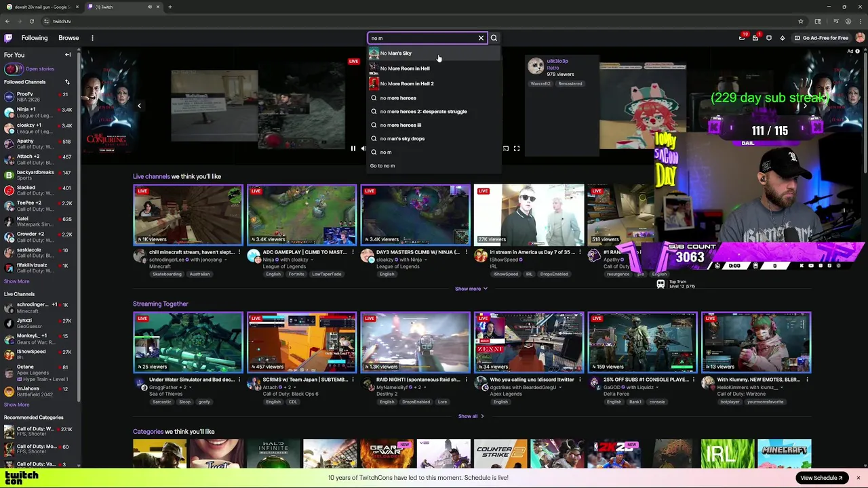Click the View Schedule button
The width and height of the screenshot is (868, 488).
click(x=821, y=478)
